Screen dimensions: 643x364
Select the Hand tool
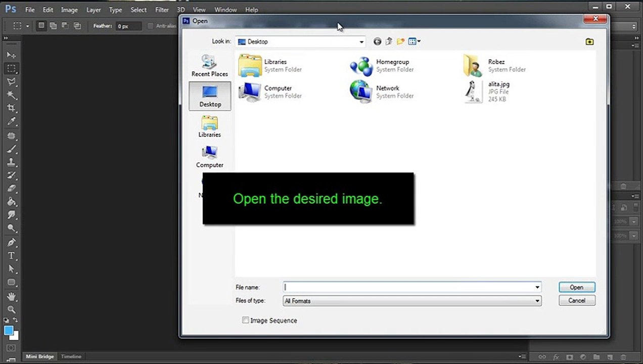[x=11, y=296]
